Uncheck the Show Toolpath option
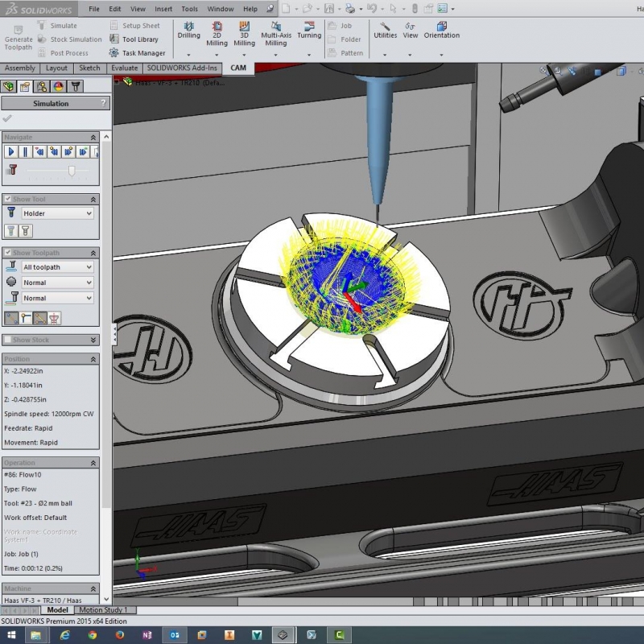This screenshot has height=644, width=644. click(x=8, y=253)
